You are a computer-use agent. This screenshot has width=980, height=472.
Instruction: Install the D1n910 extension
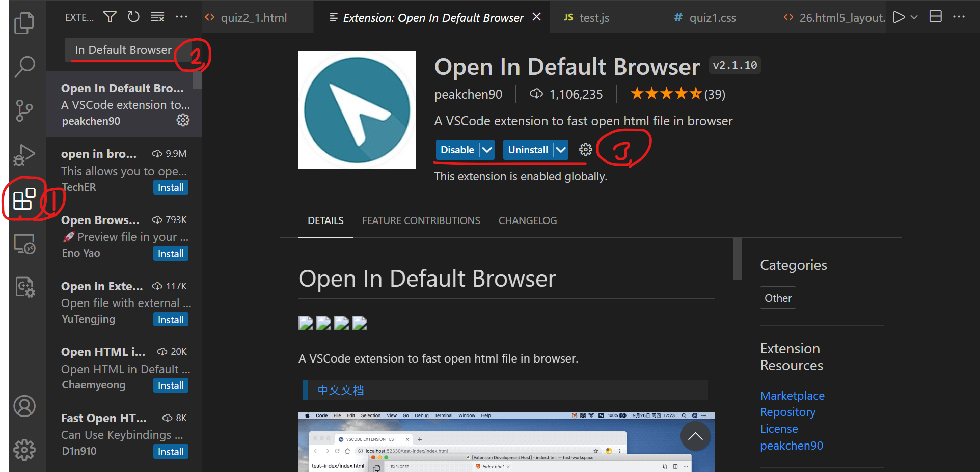click(171, 452)
